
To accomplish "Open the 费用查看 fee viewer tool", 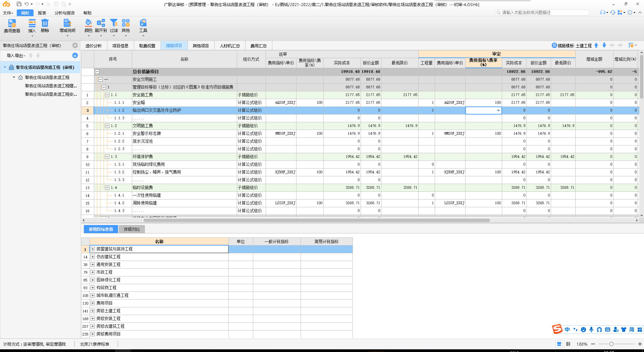I will tap(12, 26).
